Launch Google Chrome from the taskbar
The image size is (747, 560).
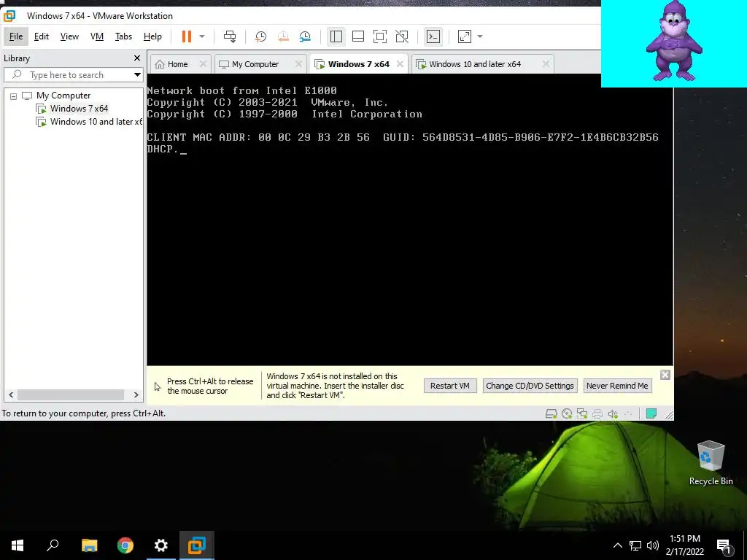coord(125,545)
